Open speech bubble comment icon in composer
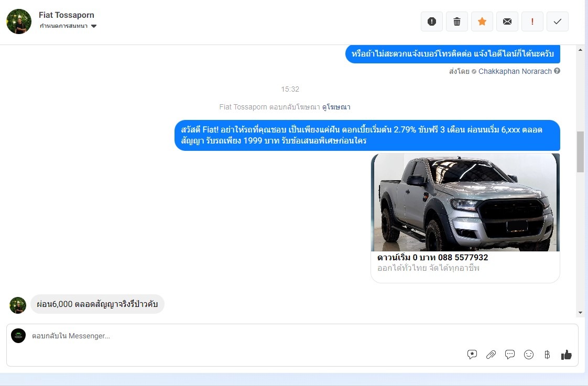 click(x=509, y=355)
